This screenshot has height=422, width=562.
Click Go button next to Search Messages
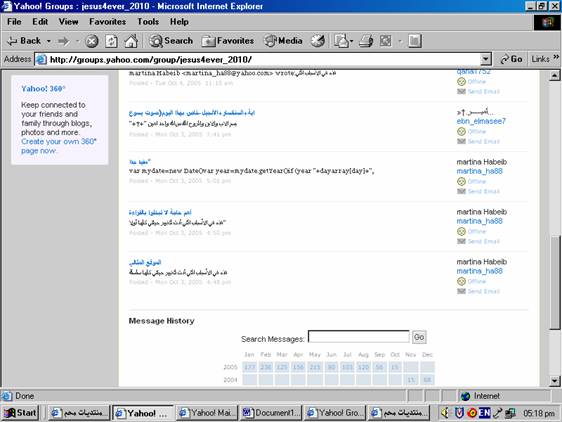[x=419, y=337]
